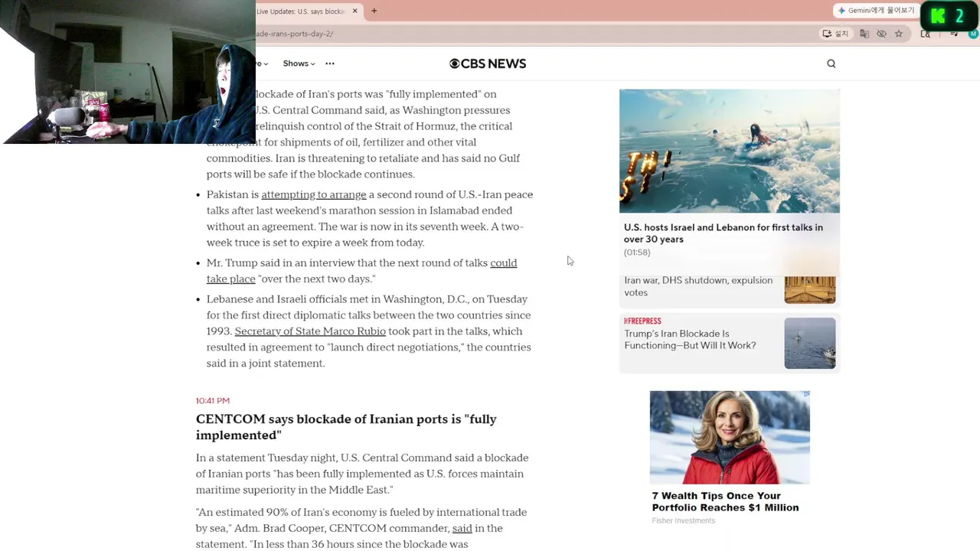The height and width of the screenshot is (551, 980).
Task: Open '7 Wealth Tips' ad headline
Action: coord(725,502)
